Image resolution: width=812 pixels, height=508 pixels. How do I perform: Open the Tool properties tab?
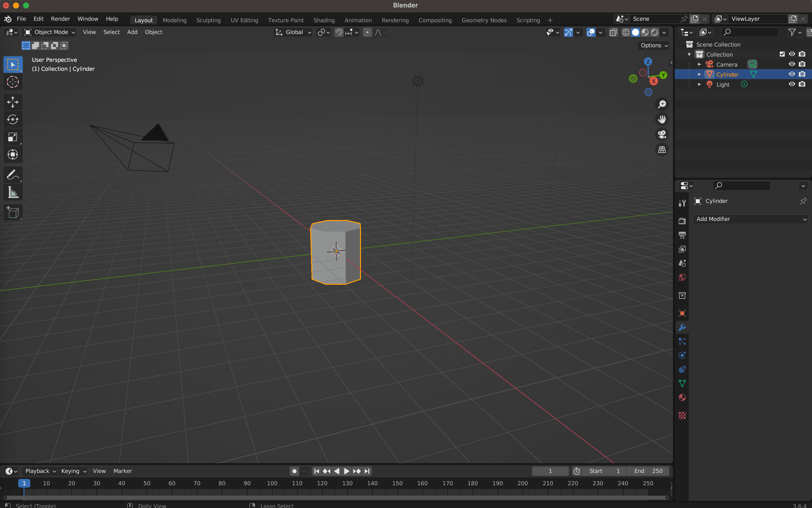[682, 203]
